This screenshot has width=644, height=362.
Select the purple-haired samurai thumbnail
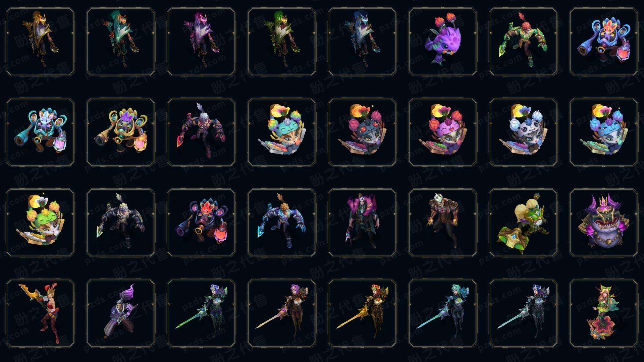click(x=121, y=313)
